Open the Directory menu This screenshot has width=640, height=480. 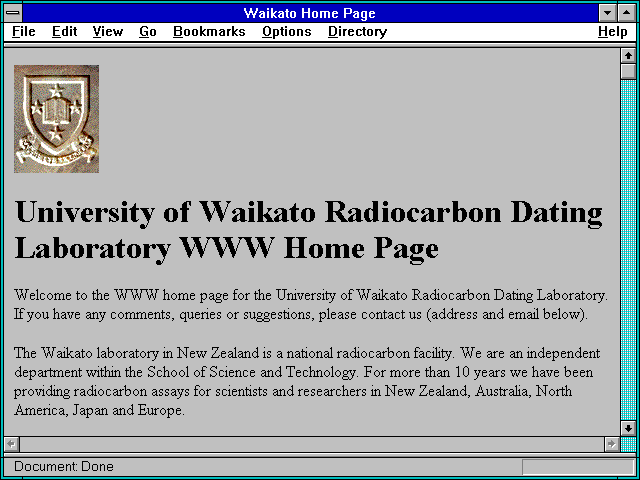point(358,32)
